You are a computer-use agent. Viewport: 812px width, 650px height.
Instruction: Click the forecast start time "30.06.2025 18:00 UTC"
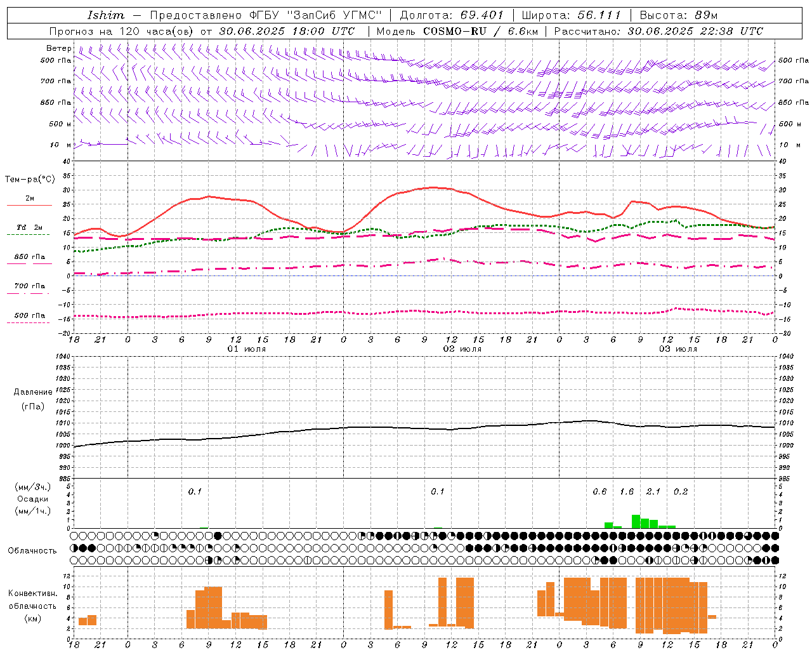click(287, 31)
